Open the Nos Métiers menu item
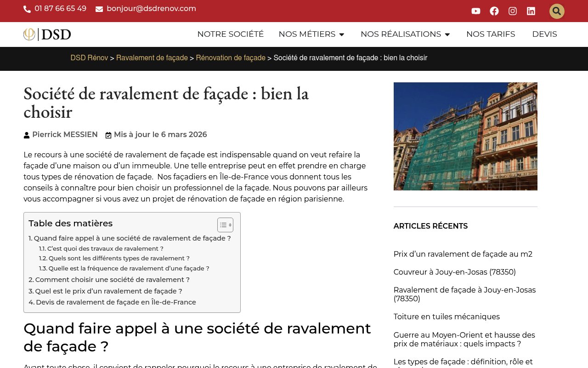588x368 pixels. (x=307, y=34)
